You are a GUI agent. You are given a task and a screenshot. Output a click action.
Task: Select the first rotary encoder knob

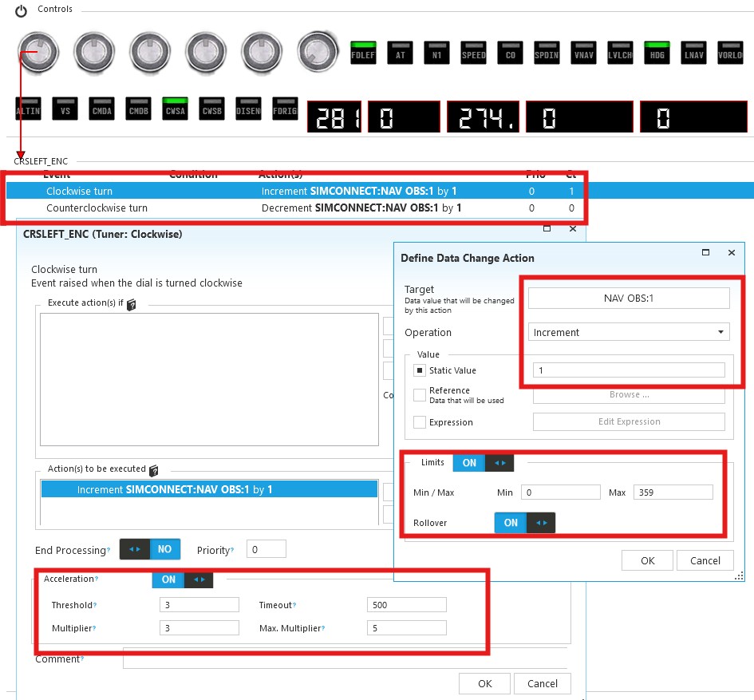coord(38,53)
